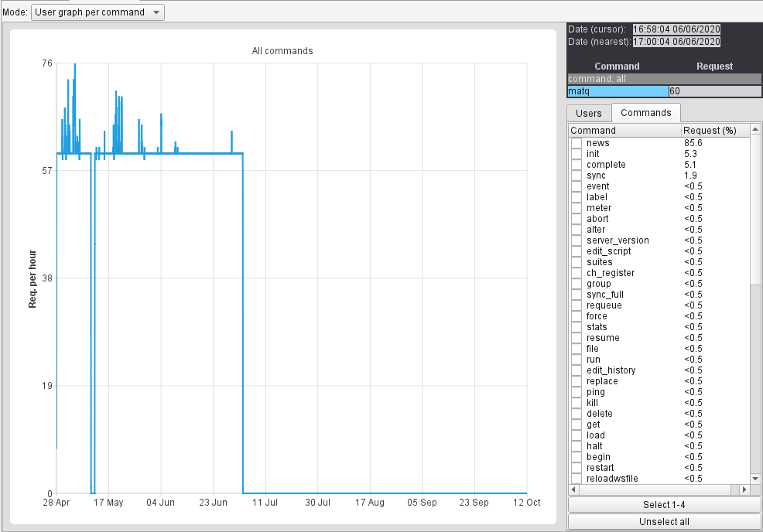The image size is (763, 532).
Task: Select the server_version checkbox
Action: [x=577, y=240]
